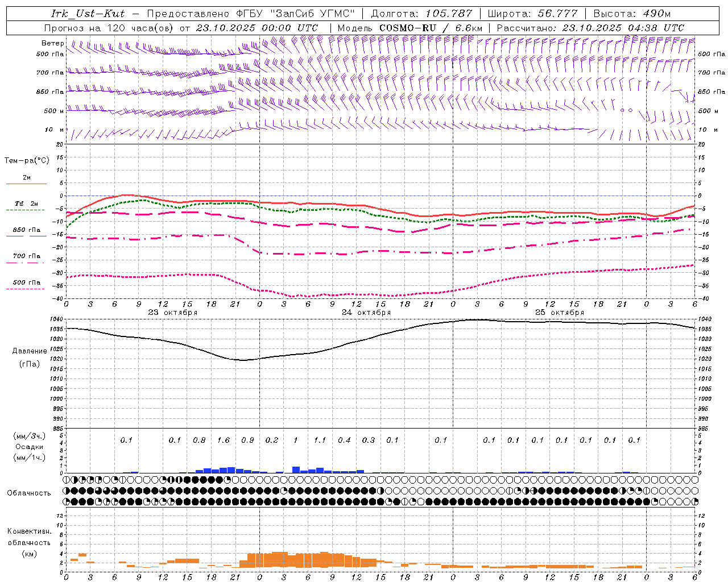Click the solid line under the 2м legend
728x582 pixels.
tap(26, 184)
